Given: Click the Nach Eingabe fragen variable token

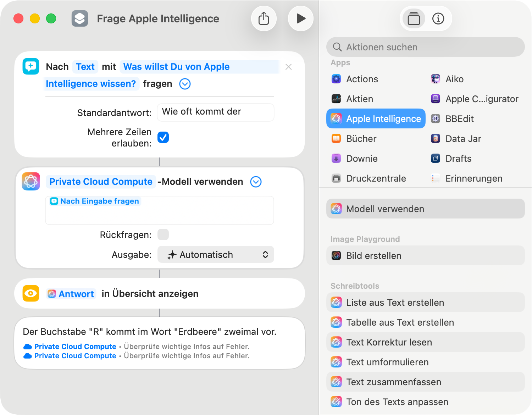Looking at the screenshot, I should click(x=95, y=201).
